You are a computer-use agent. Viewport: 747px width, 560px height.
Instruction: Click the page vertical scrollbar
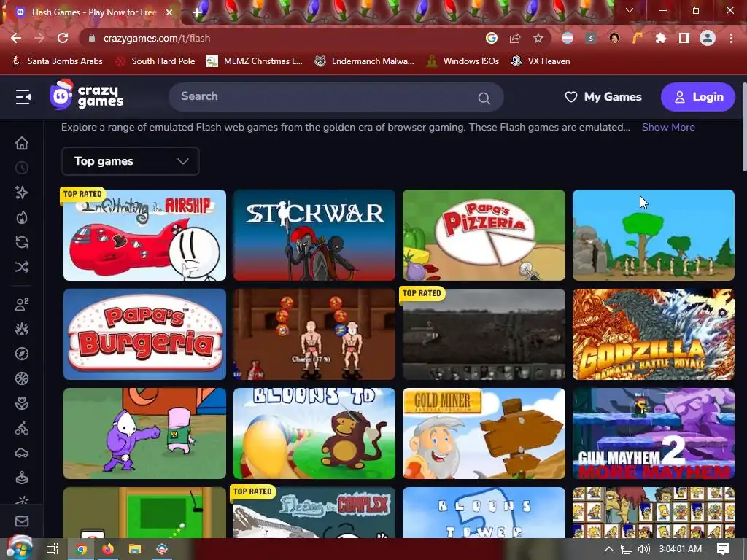point(744,127)
